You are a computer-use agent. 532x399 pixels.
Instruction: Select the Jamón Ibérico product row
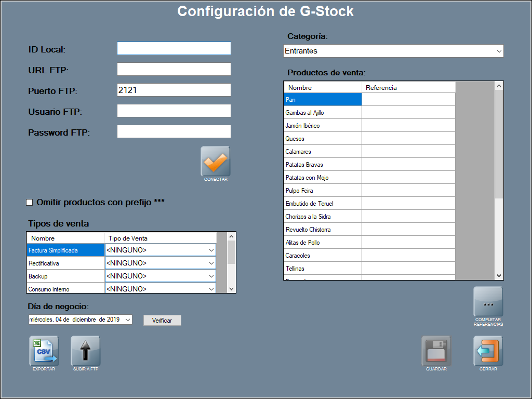323,126
